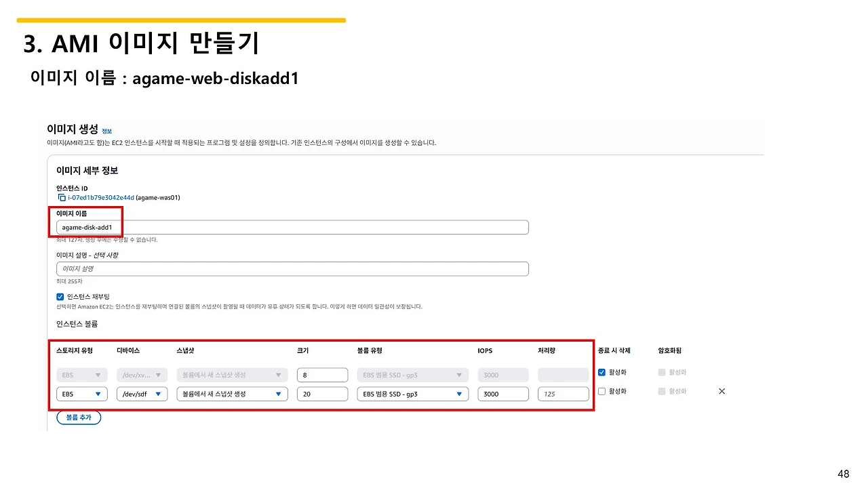868x488 pixels.
Task: Remove second volume row with X icon
Action: click(722, 392)
